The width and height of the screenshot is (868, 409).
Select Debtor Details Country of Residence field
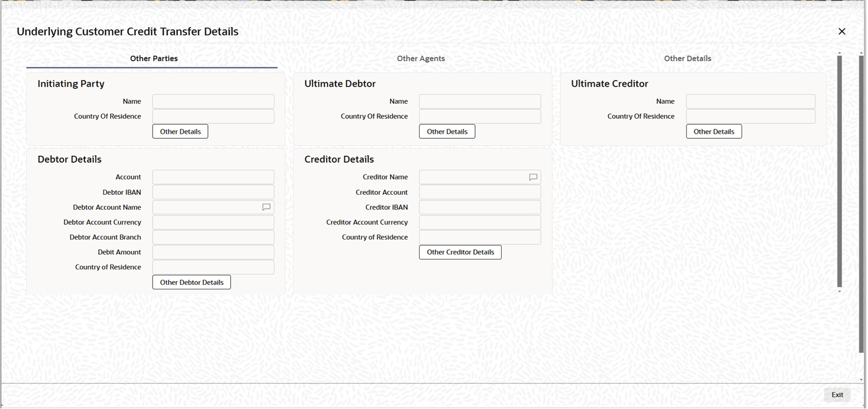[213, 267]
